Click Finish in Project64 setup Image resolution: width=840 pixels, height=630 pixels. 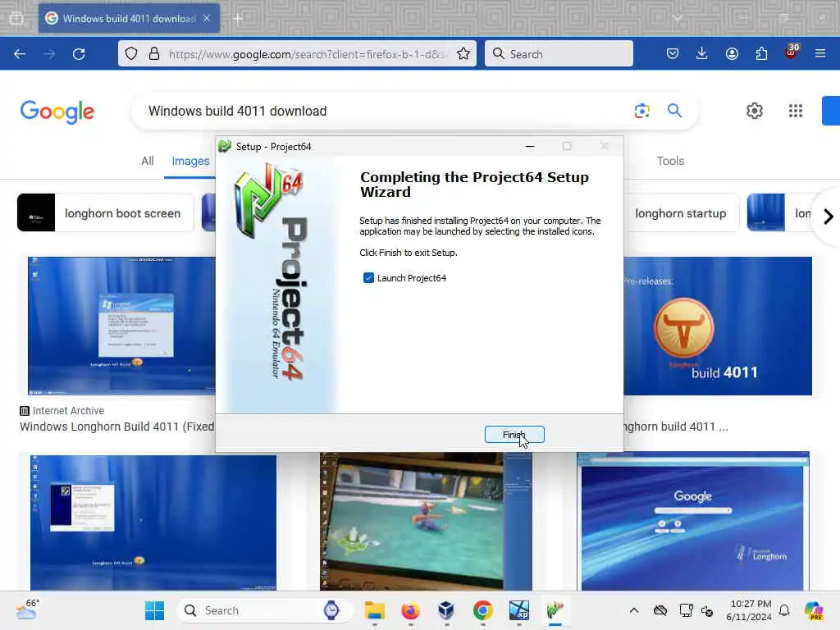514,435
